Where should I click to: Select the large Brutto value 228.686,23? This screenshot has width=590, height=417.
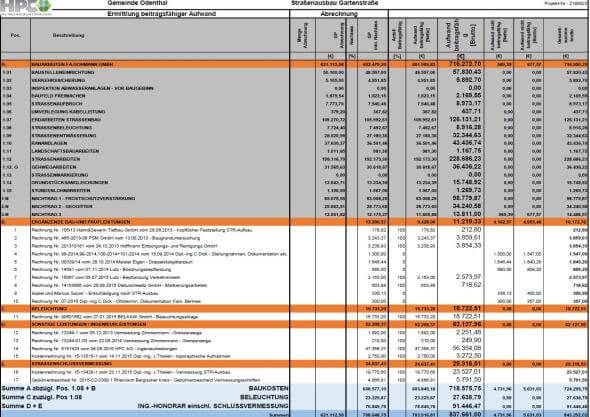click(x=465, y=159)
